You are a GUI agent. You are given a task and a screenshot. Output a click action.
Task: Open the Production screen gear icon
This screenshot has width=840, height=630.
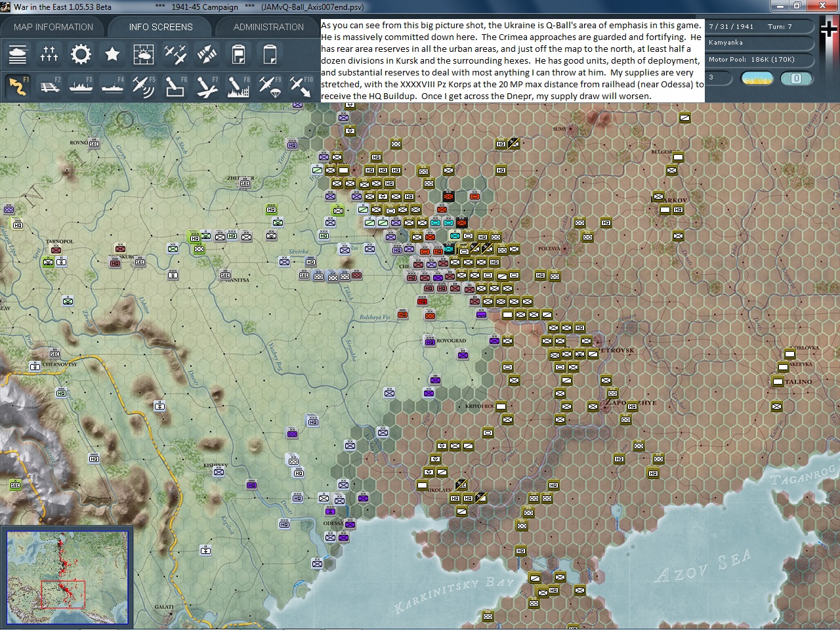pos(81,54)
